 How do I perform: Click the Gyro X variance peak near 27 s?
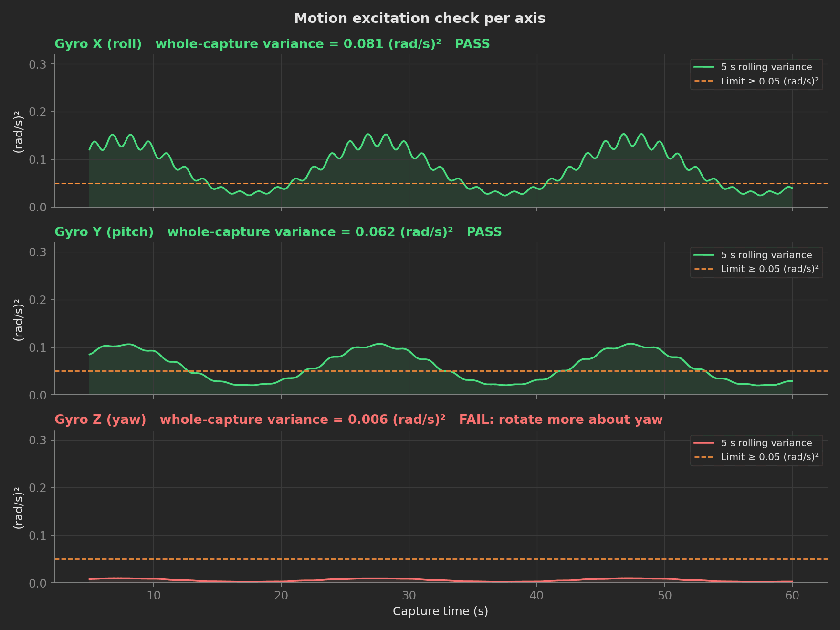(367, 134)
